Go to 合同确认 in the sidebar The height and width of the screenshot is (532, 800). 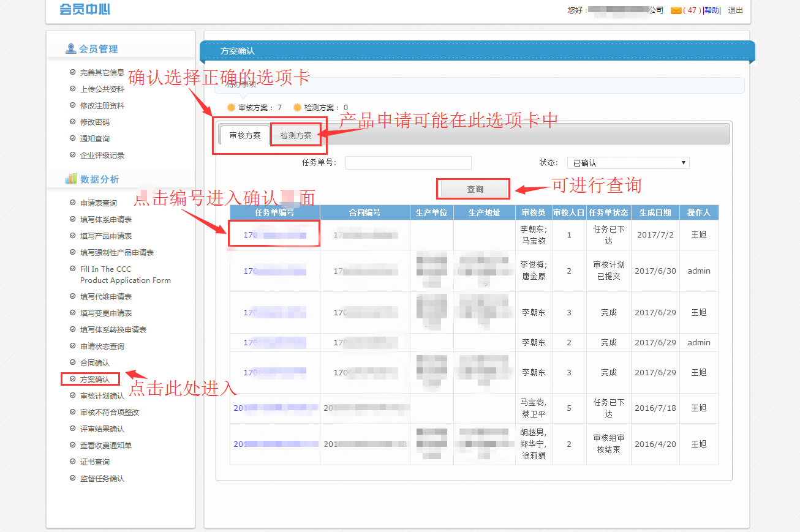pyautogui.click(x=95, y=362)
